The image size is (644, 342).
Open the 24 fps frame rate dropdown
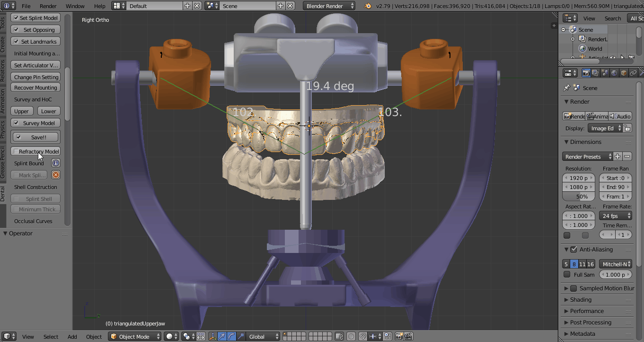(x=616, y=216)
